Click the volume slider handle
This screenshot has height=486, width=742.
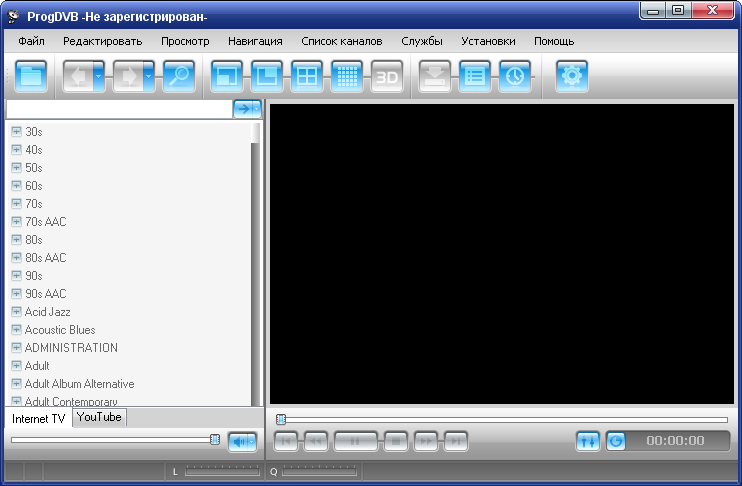click(215, 440)
